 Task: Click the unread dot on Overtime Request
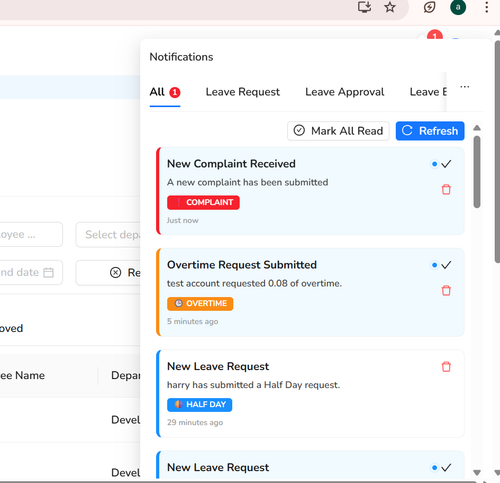[434, 265]
